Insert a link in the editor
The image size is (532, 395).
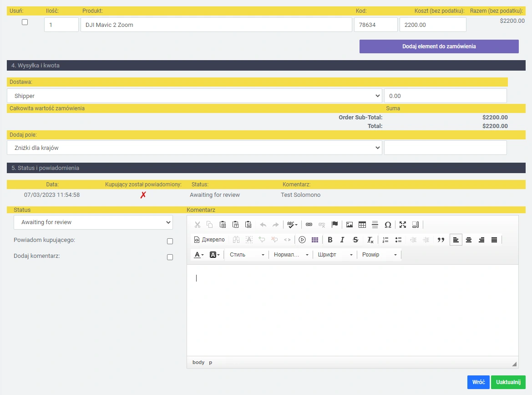(x=309, y=225)
